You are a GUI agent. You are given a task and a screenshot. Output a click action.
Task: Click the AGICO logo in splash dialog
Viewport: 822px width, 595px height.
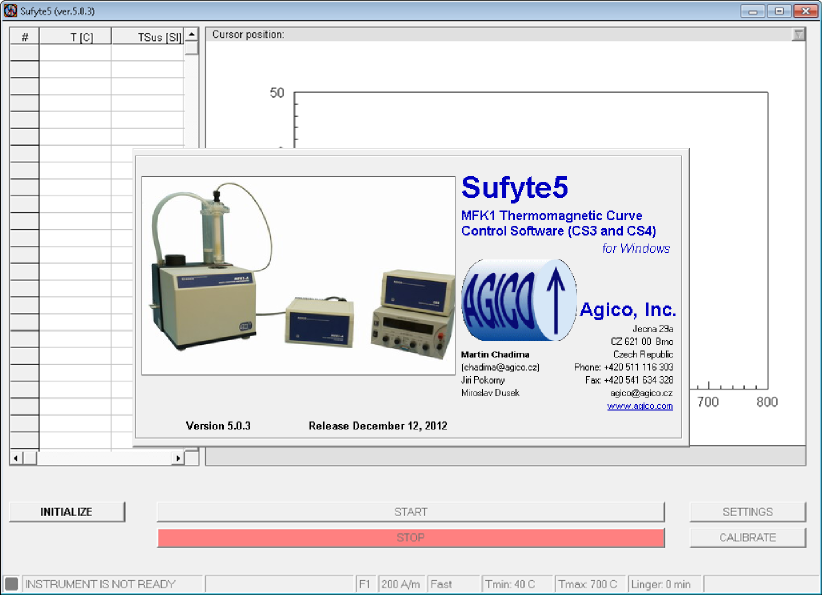pyautogui.click(x=519, y=300)
